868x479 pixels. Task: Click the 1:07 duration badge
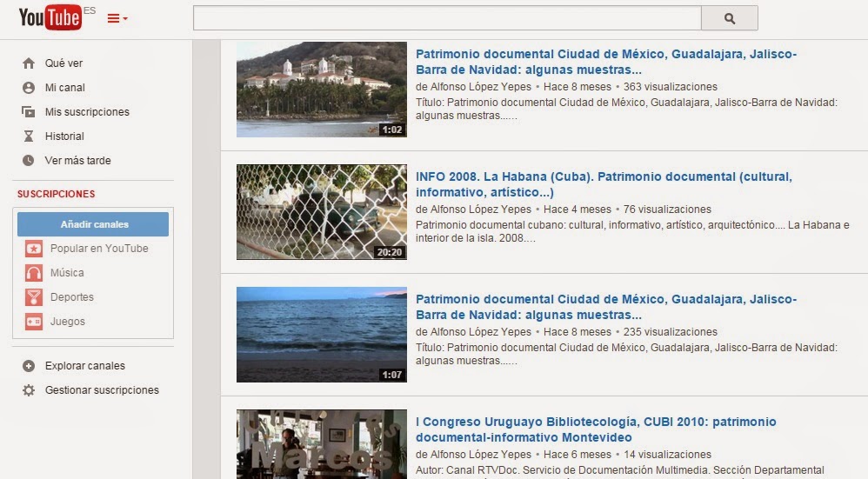[392, 375]
